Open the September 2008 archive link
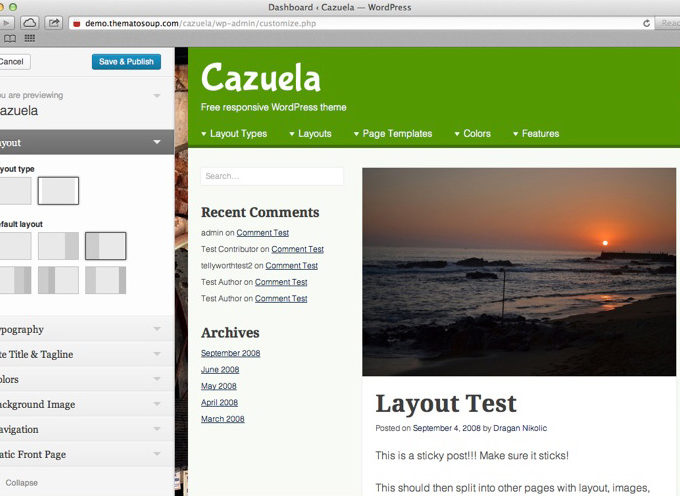Screen dimensions: 680x496 230,353
